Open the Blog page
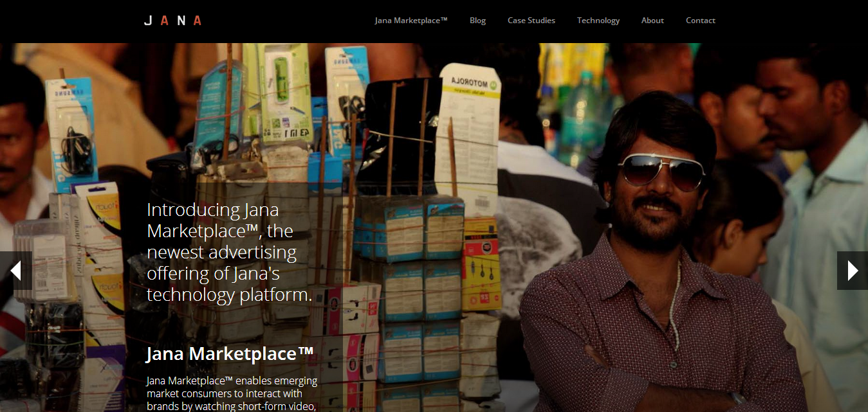 click(x=477, y=21)
